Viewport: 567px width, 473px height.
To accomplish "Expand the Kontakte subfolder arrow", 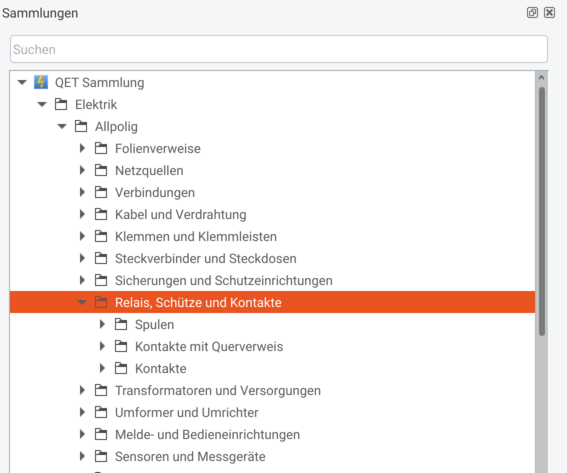I will (102, 368).
